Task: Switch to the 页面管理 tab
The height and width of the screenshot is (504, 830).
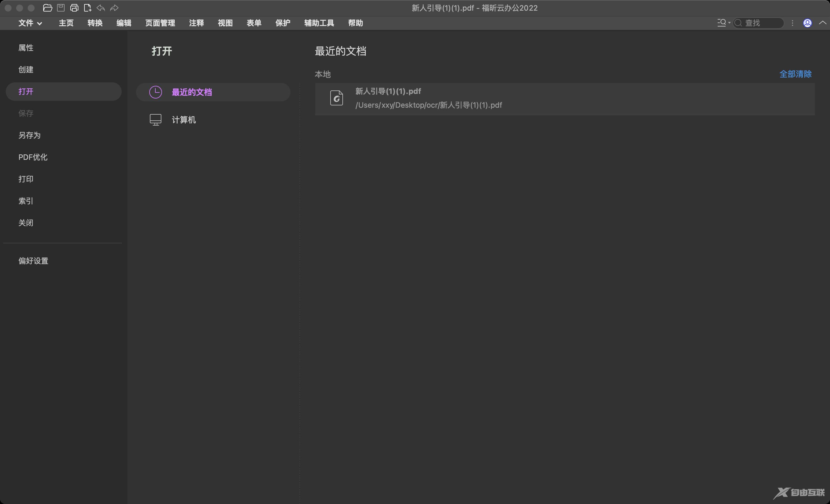Action: [160, 23]
